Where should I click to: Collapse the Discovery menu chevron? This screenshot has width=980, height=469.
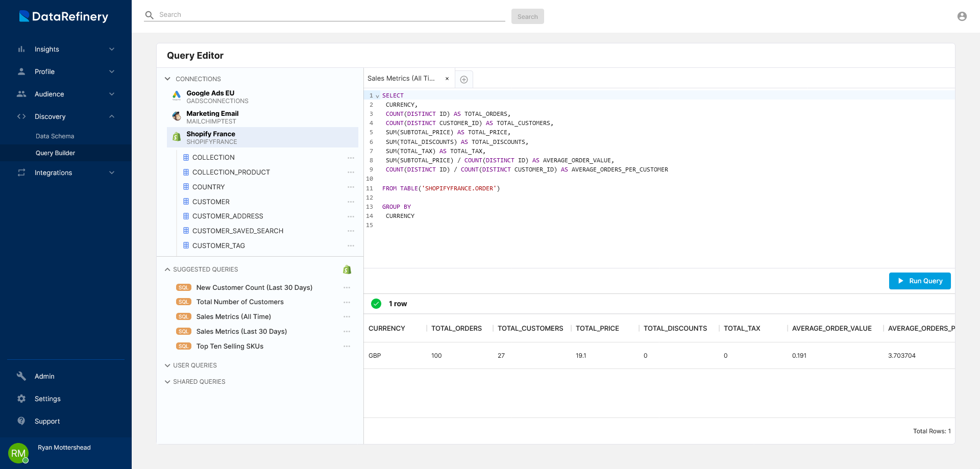pos(112,116)
